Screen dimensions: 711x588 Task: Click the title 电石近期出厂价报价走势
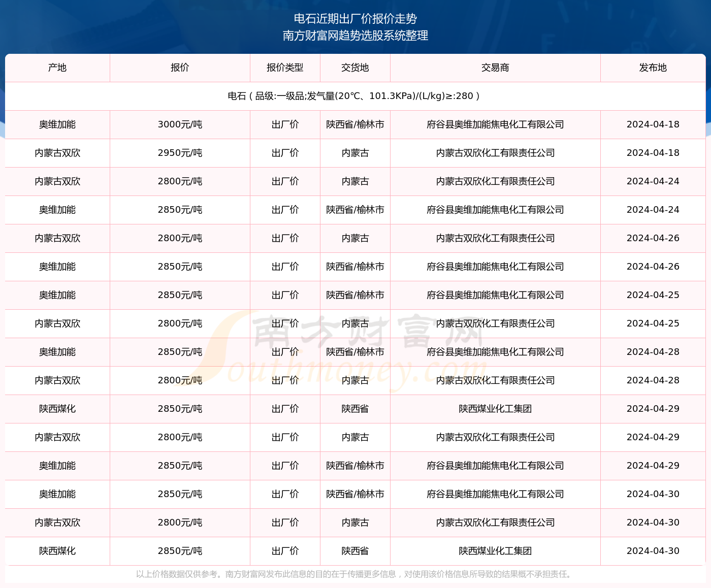[355, 19]
